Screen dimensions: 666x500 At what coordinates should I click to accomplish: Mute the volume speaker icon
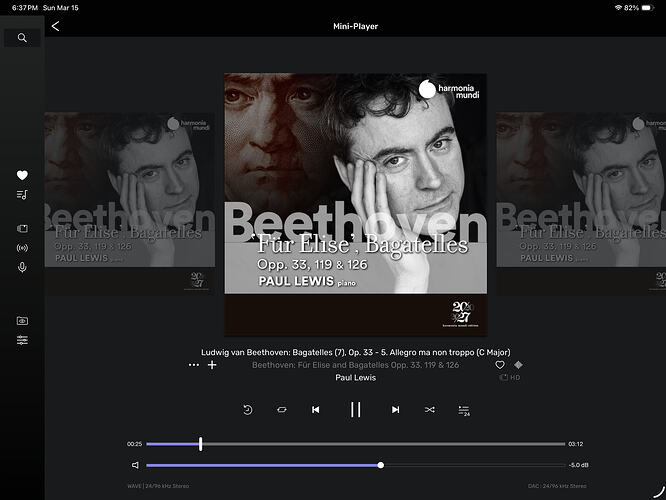tap(135, 465)
